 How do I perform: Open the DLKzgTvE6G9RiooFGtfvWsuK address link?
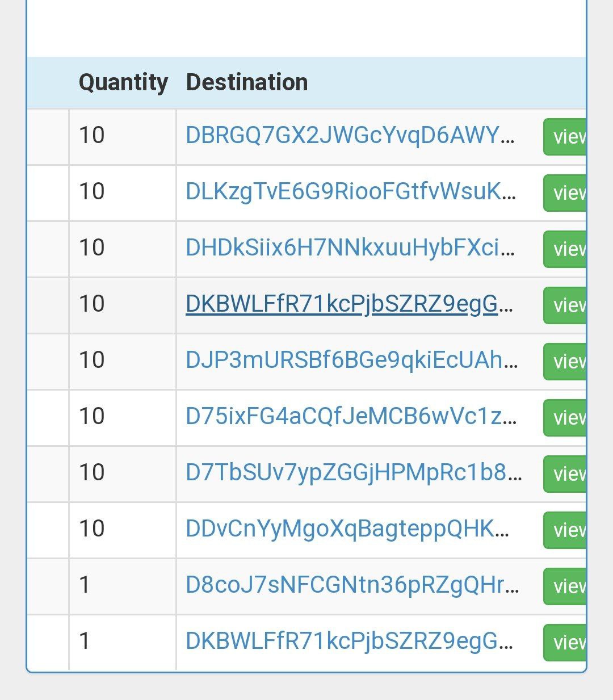[351, 192]
